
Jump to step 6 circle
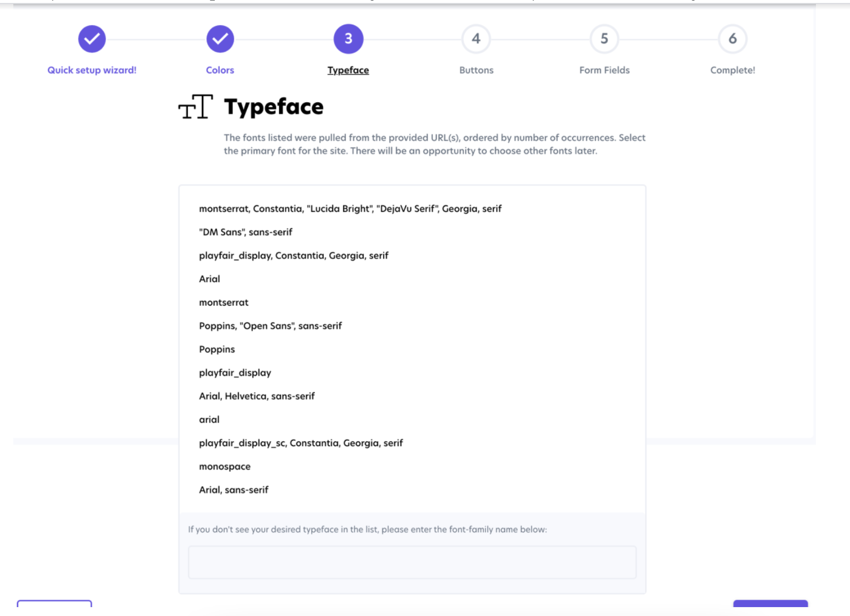[733, 39]
